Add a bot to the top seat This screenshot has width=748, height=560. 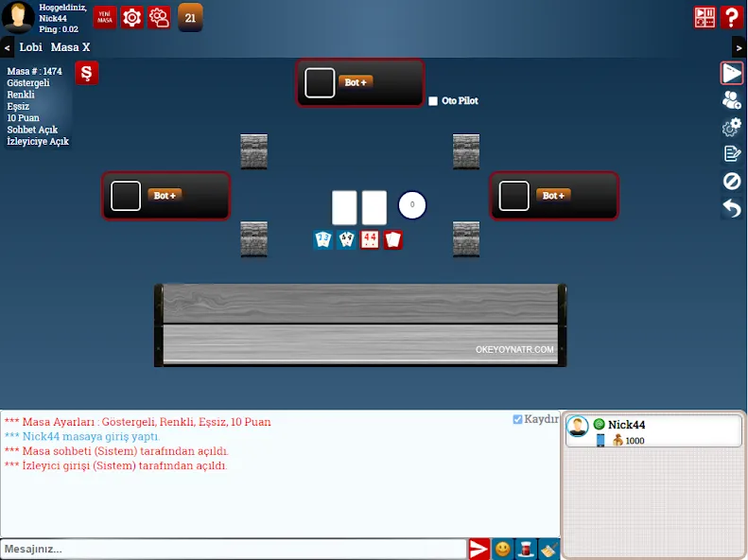pyautogui.click(x=356, y=82)
